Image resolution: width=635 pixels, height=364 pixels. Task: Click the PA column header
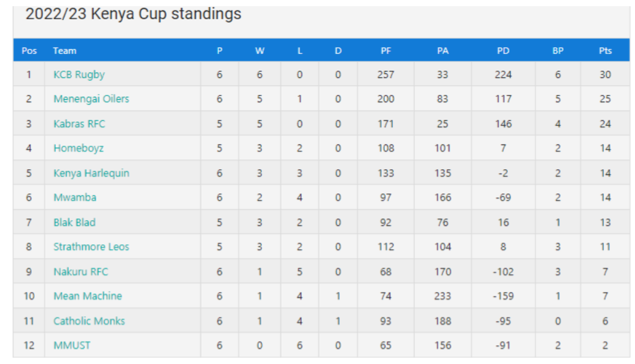443,51
